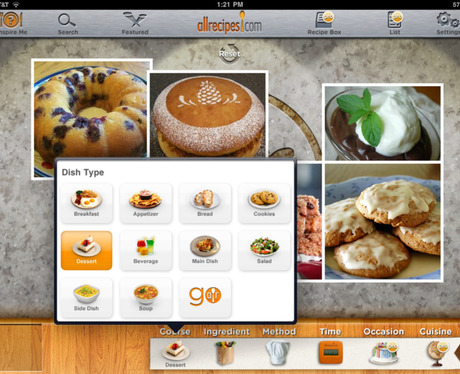This screenshot has width=460, height=374.
Task: Open the Occasion filter tab
Action: tap(384, 332)
